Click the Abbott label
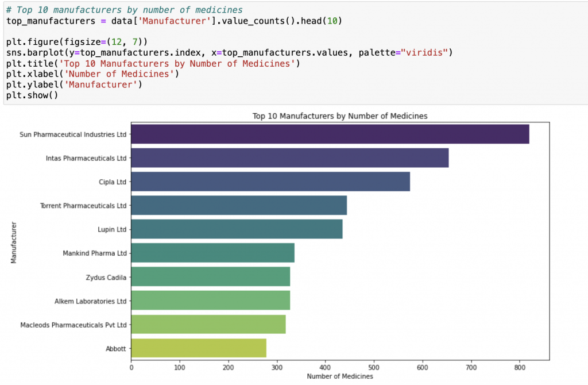The height and width of the screenshot is (385, 588). (x=116, y=349)
